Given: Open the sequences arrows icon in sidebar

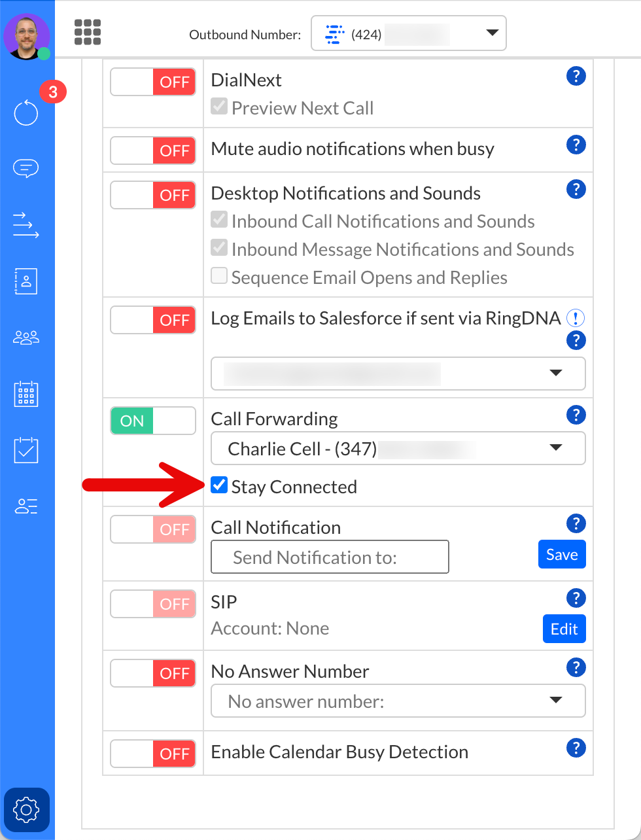Looking at the screenshot, I should point(26,224).
